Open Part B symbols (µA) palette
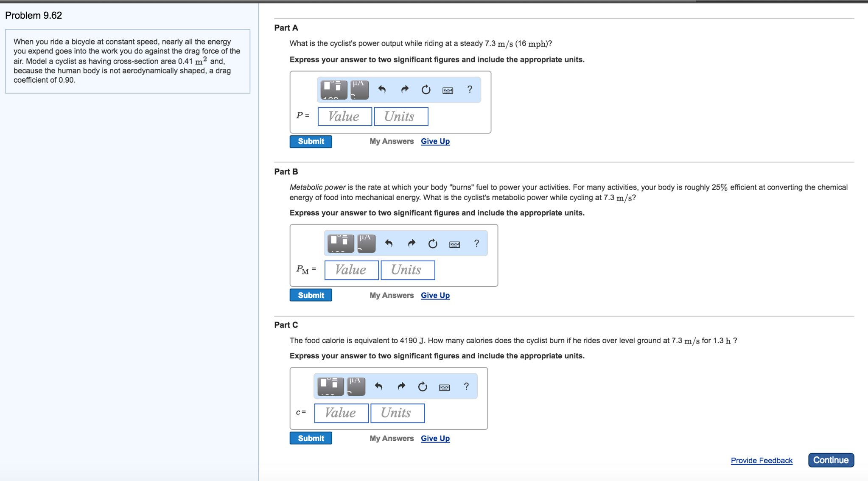Image resolution: width=868 pixels, height=481 pixels. click(366, 243)
